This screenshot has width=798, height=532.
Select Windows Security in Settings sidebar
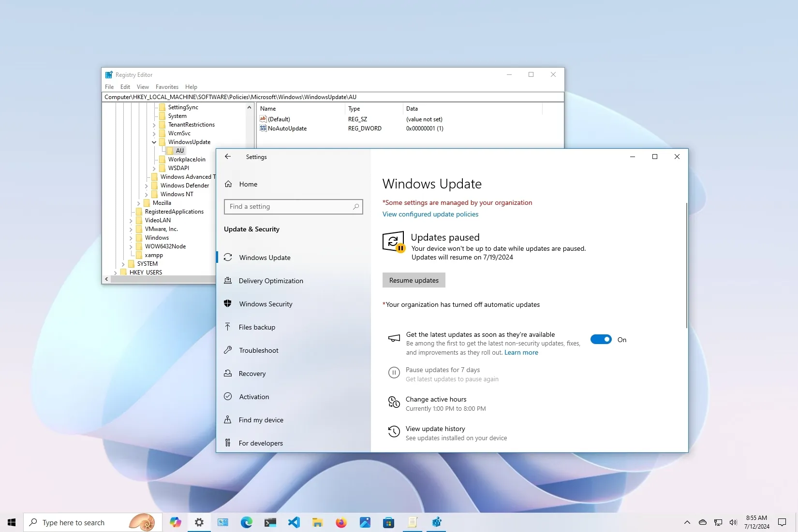(265, 304)
